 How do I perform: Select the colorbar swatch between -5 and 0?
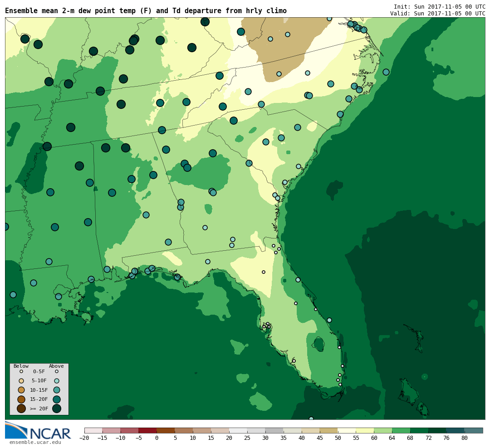pyautogui.click(x=147, y=430)
